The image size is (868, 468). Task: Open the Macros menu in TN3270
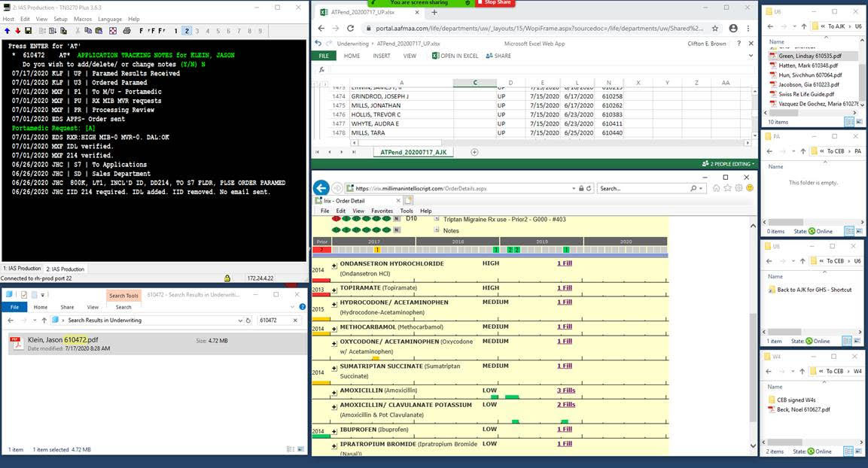pyautogui.click(x=83, y=19)
